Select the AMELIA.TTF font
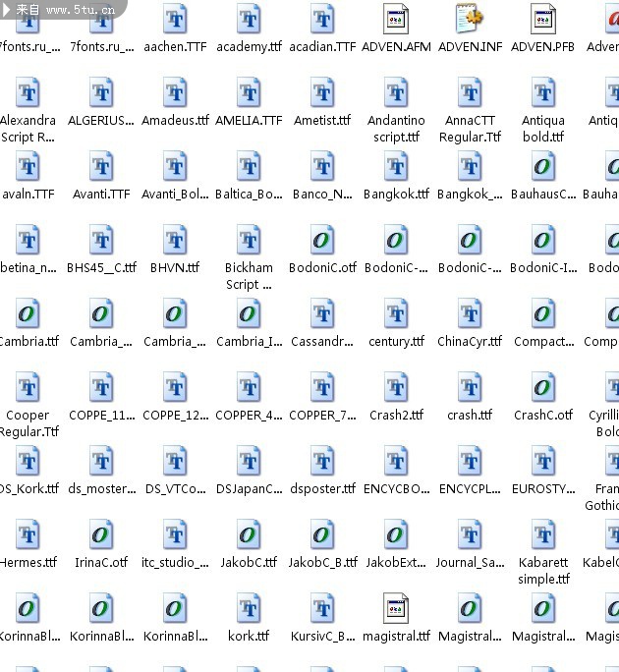Image resolution: width=619 pixels, height=672 pixels. tap(249, 93)
